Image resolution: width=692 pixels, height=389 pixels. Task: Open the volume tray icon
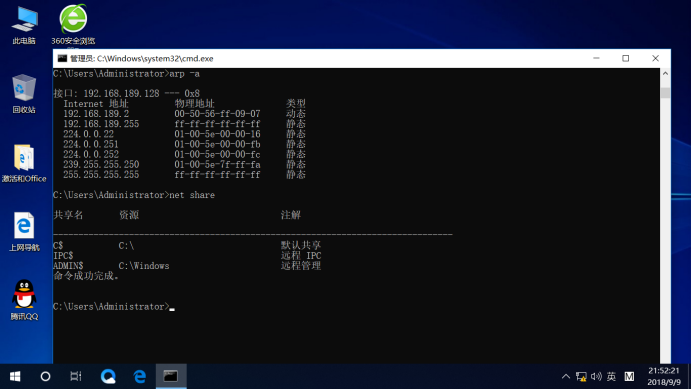click(596, 377)
